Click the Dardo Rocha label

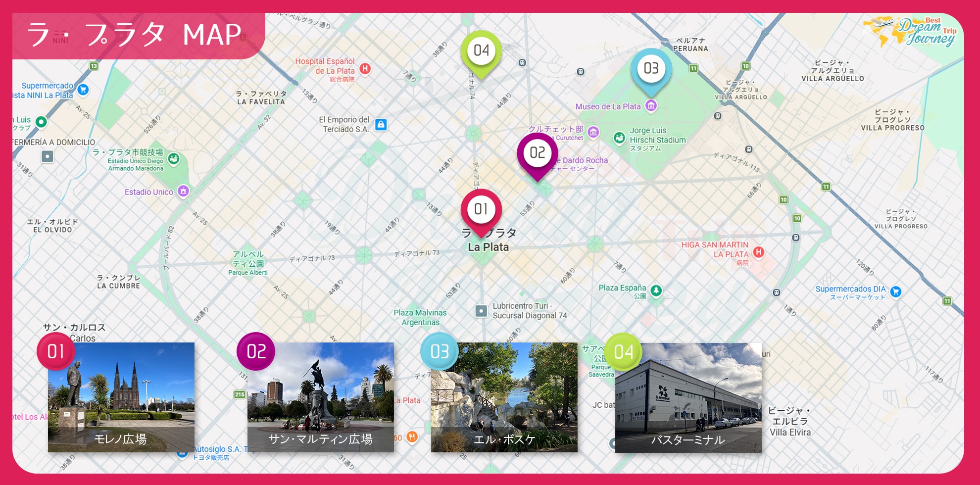click(x=585, y=160)
